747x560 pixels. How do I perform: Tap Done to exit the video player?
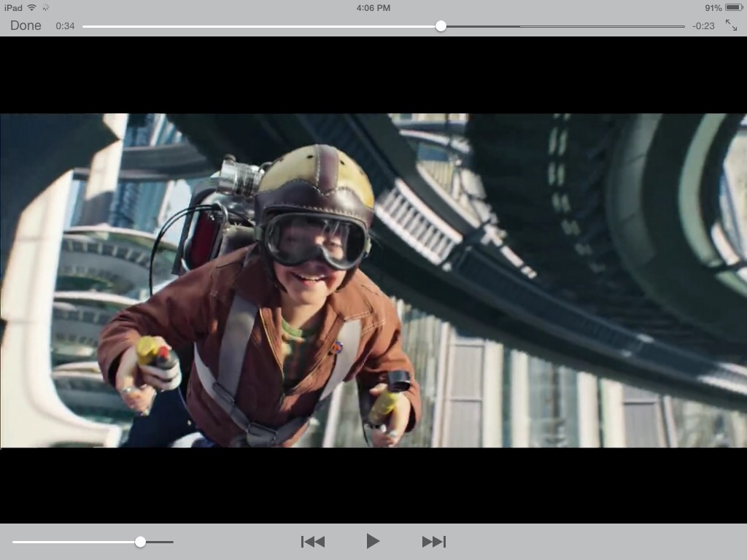pos(26,26)
